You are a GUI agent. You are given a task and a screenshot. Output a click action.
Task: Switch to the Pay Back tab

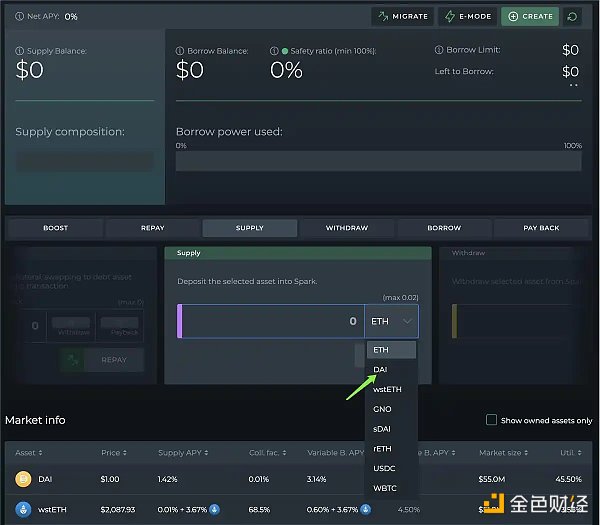[541, 228]
